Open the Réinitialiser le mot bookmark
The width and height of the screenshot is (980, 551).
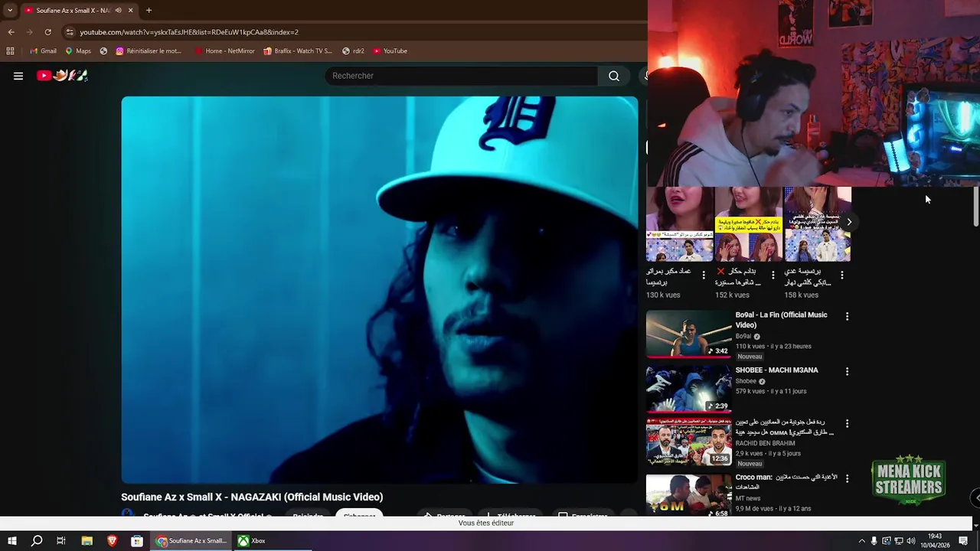point(149,51)
